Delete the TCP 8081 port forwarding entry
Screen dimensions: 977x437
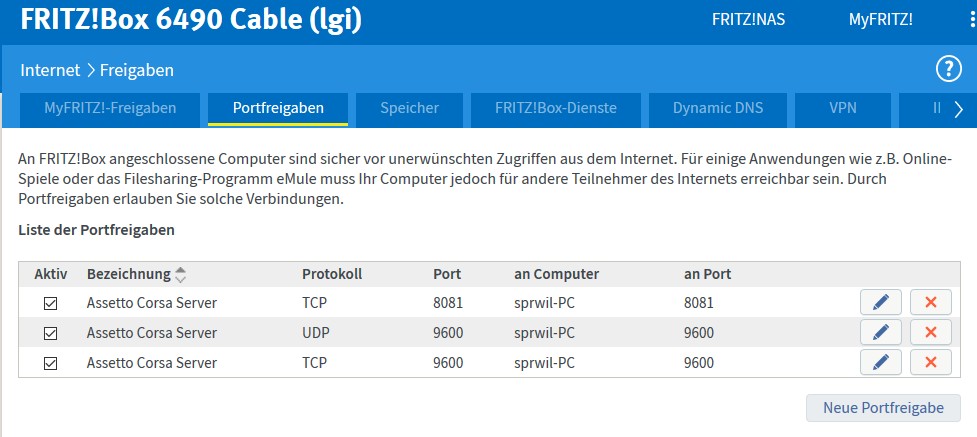(931, 302)
